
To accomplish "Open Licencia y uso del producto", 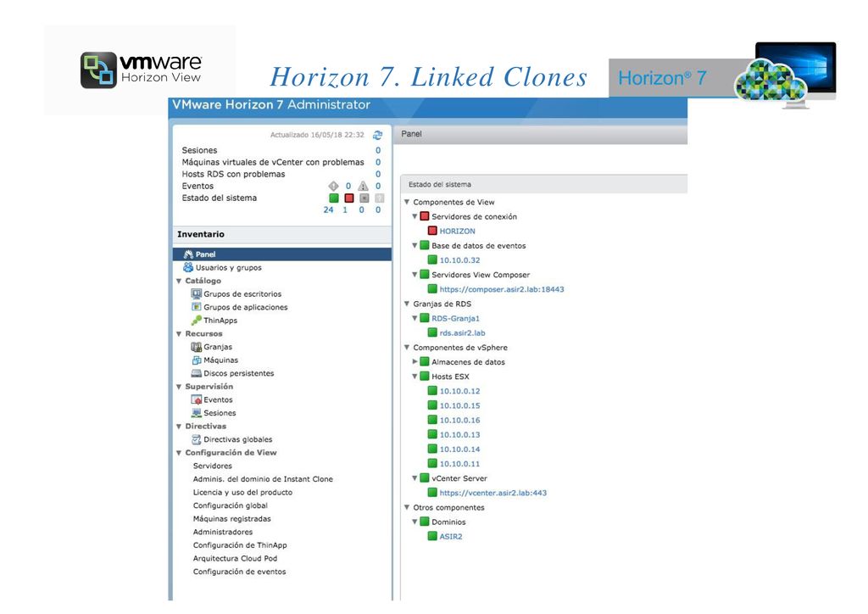I will (x=242, y=492).
